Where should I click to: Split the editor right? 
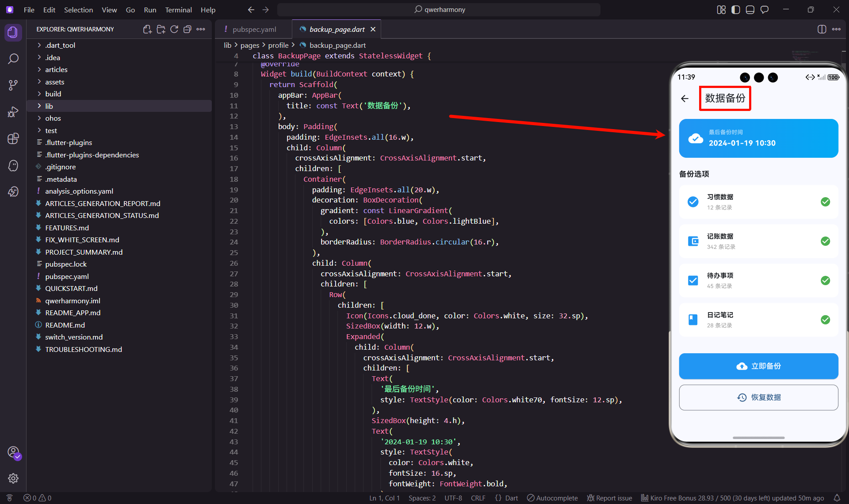(822, 29)
